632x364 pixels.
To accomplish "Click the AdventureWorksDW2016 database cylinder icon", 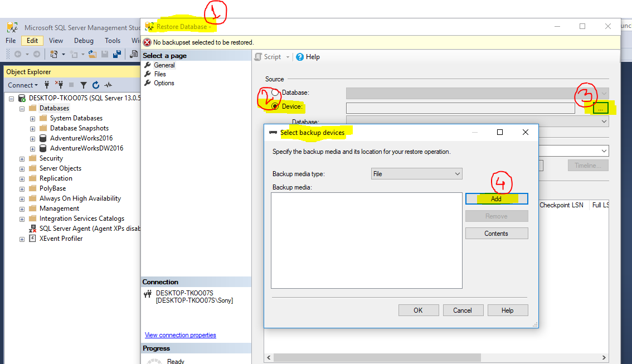I will pyautogui.click(x=43, y=148).
